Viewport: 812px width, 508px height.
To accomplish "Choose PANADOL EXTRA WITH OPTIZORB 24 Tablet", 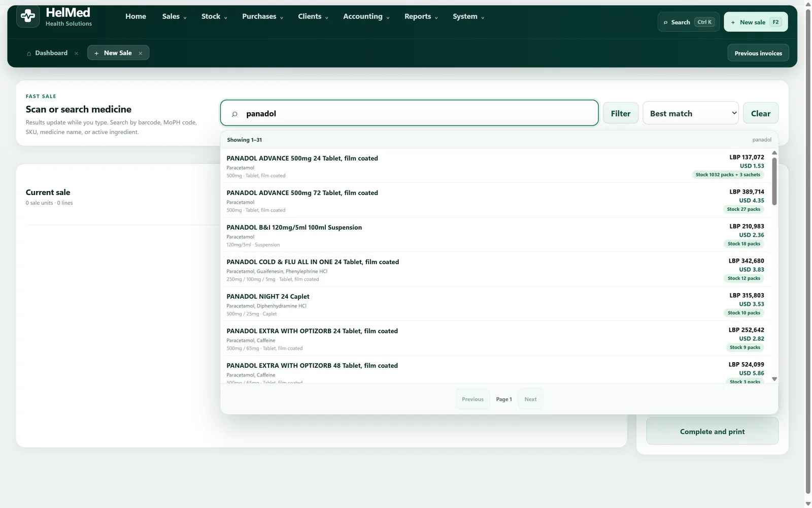I will click(x=495, y=338).
